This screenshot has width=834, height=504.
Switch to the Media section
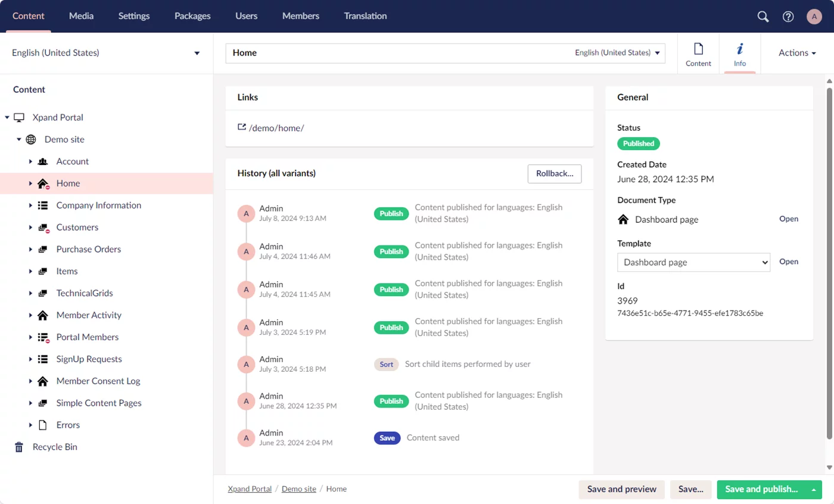(x=81, y=16)
